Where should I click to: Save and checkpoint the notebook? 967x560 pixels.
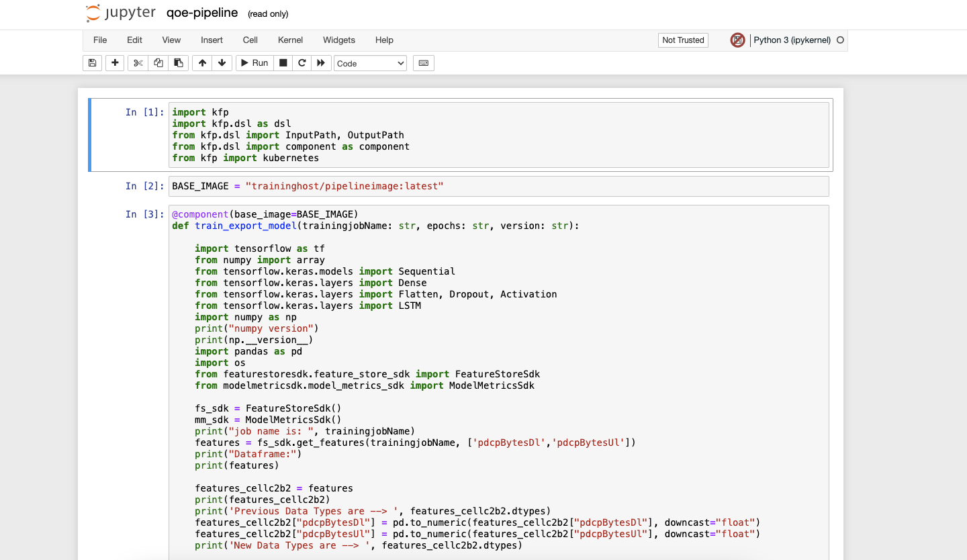click(93, 63)
